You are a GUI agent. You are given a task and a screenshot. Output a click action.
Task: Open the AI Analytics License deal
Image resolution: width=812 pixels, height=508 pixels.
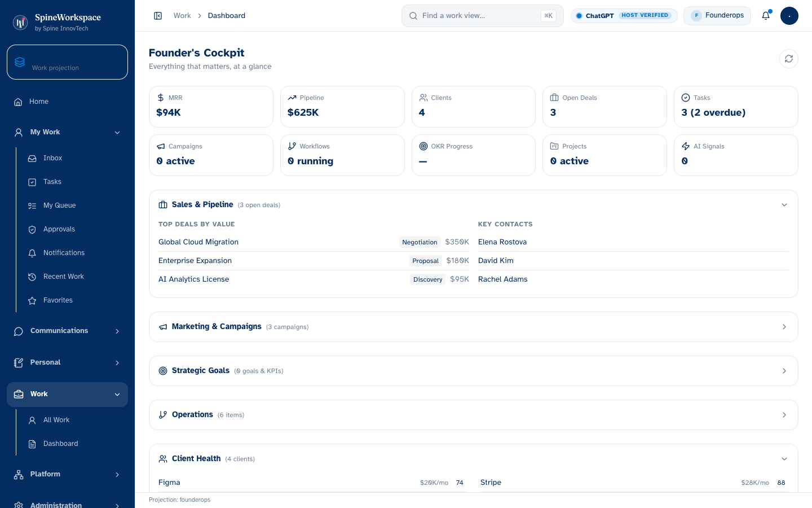click(x=314, y=279)
